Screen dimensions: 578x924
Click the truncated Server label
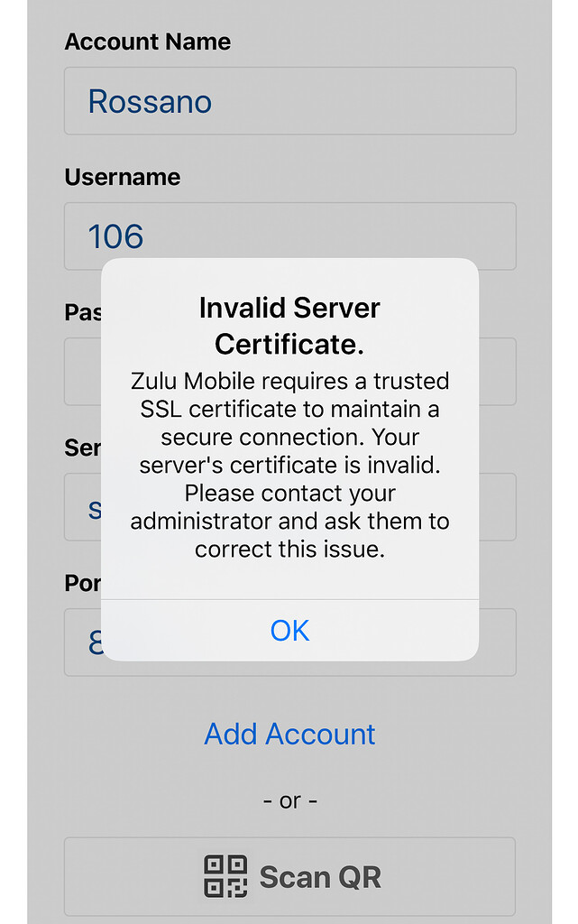pyautogui.click(x=83, y=448)
